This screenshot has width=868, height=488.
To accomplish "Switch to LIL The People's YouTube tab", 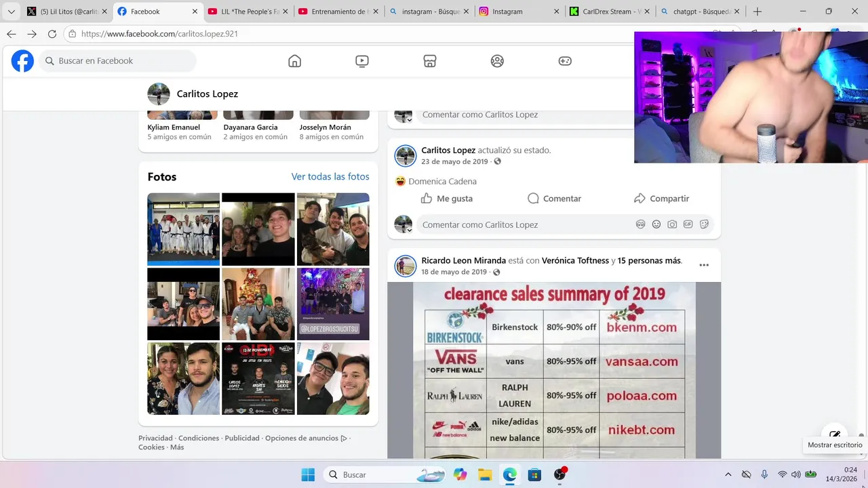I will click(248, 12).
